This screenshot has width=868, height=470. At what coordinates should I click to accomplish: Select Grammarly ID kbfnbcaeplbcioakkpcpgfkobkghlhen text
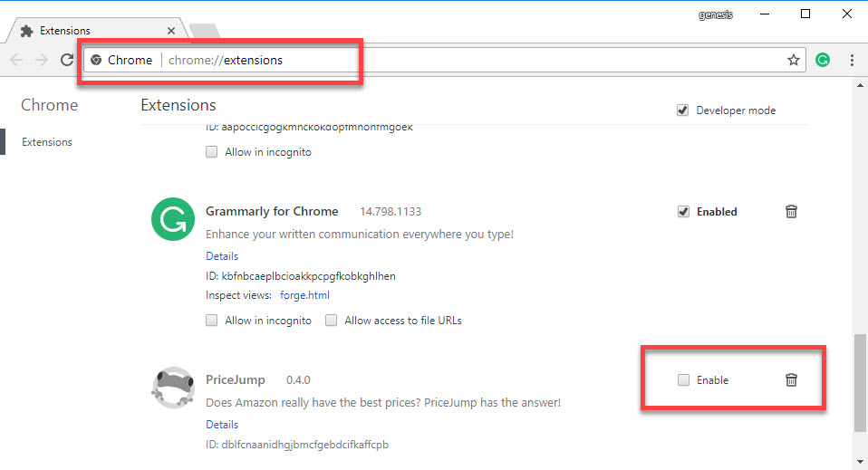pyautogui.click(x=309, y=276)
